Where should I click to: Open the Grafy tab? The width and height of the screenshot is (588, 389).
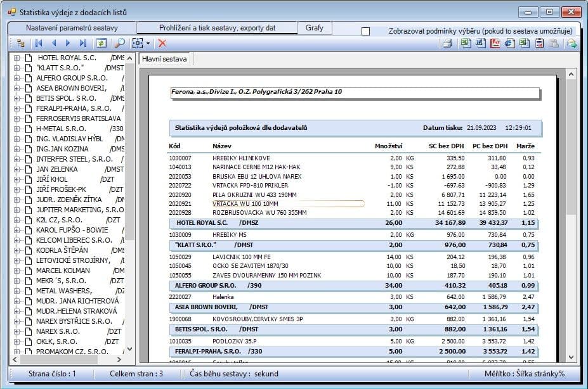click(x=314, y=28)
